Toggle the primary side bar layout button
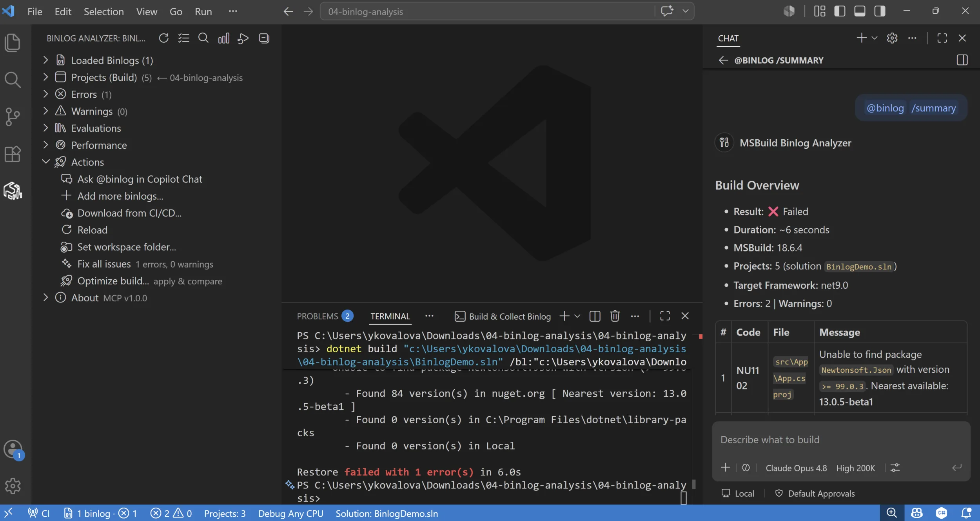This screenshot has height=521, width=980. [840, 11]
